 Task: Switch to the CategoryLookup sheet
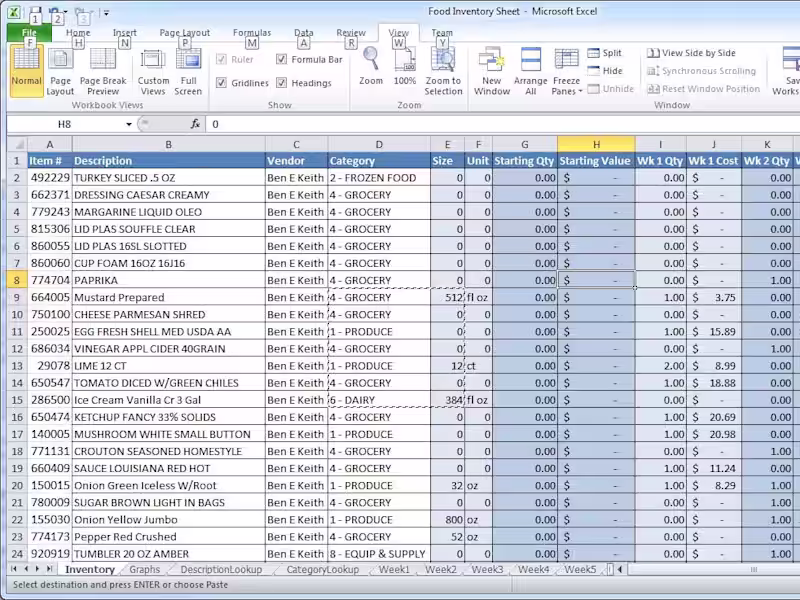322,569
